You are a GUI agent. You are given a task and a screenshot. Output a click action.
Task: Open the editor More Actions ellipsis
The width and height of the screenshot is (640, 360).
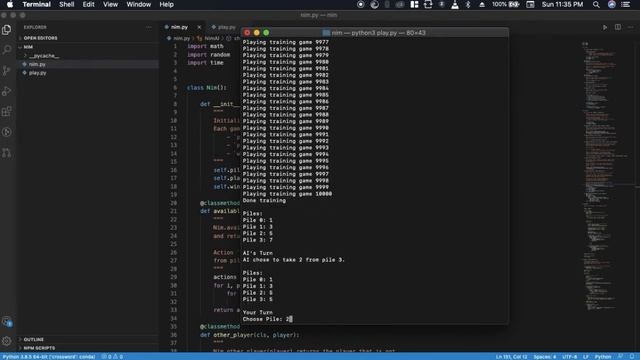[631, 27]
